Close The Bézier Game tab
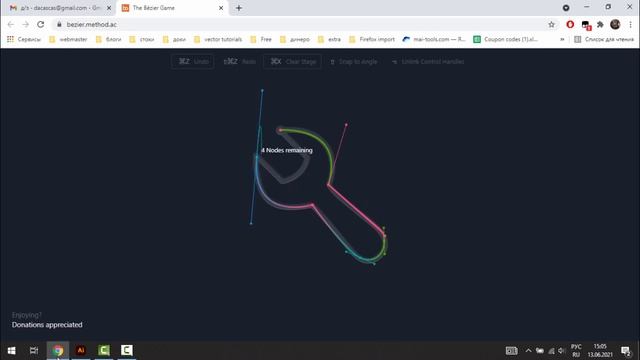Viewport: 640px width, 360px height. (221, 8)
